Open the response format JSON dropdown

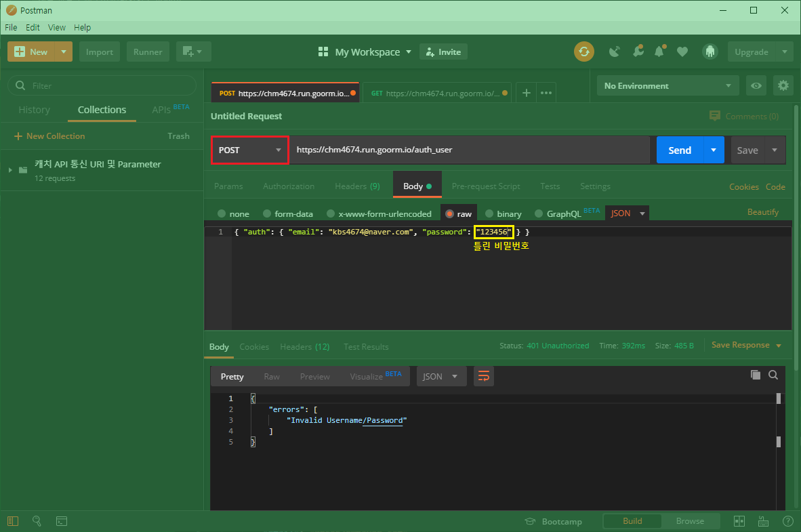441,377
